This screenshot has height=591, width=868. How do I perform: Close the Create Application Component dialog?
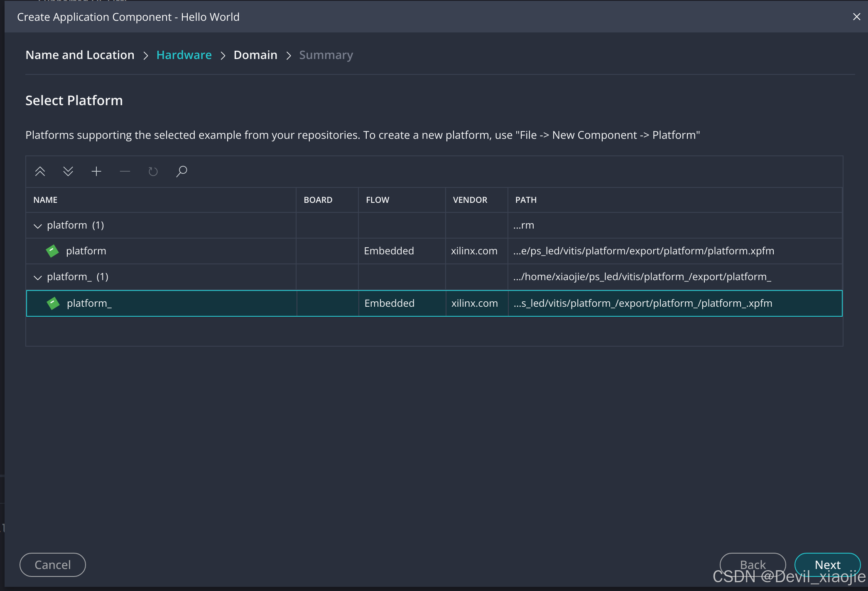(x=856, y=17)
